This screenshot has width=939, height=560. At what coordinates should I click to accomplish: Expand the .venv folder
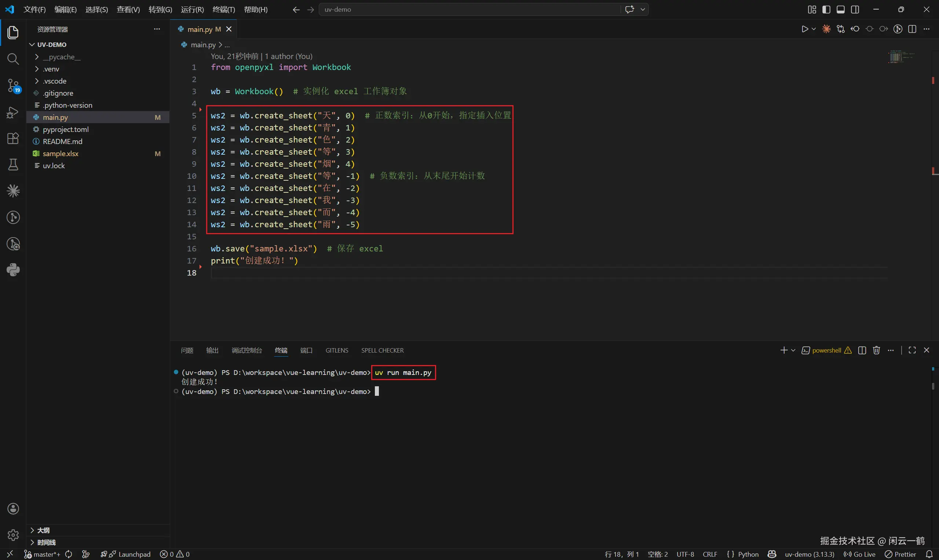click(x=51, y=69)
